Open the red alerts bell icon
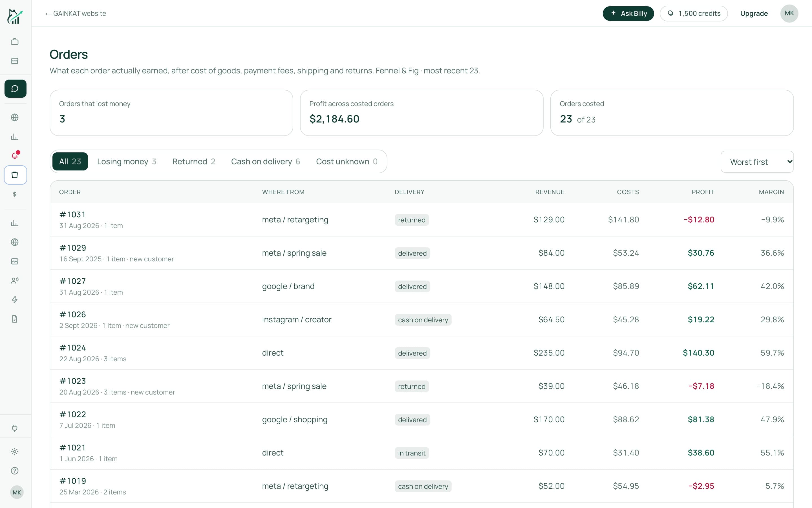812x508 pixels. (15, 155)
